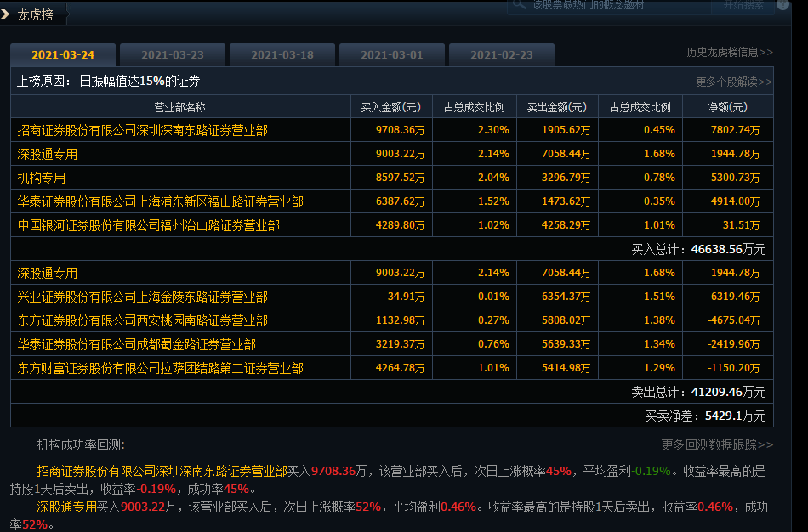Open the 2021-02-23 tab
808x532 pixels.
coord(502,55)
